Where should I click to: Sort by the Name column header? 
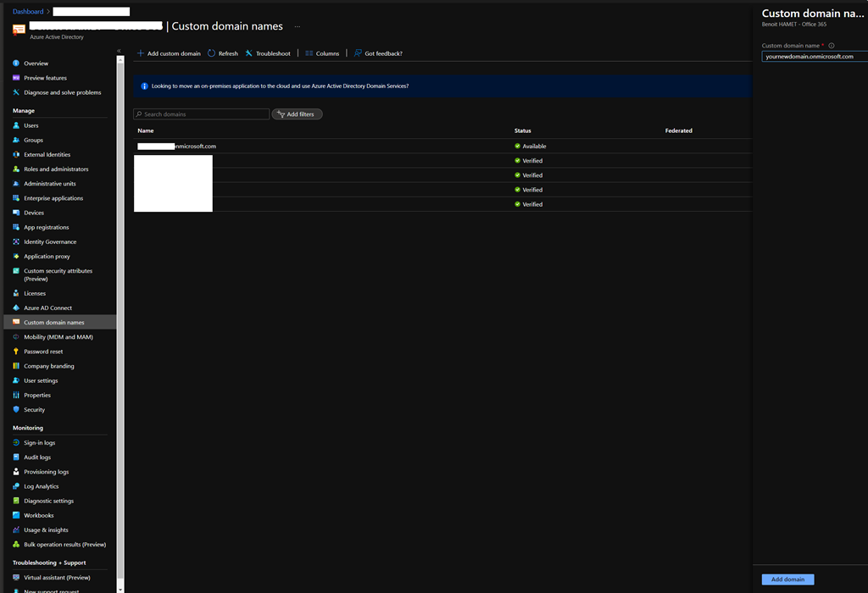(x=146, y=130)
